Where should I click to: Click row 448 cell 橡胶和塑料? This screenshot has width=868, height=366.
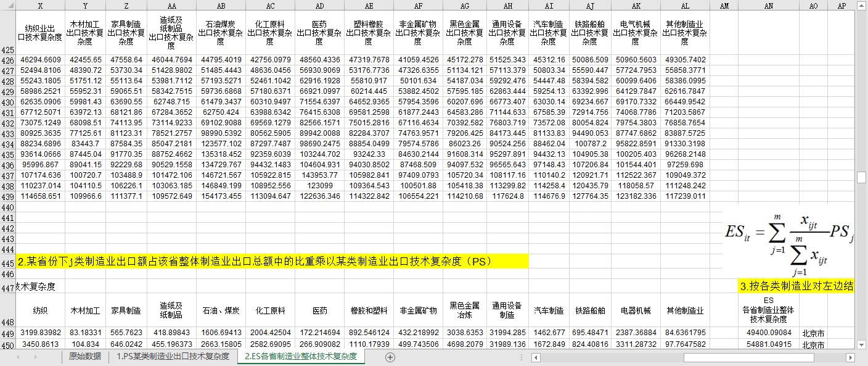(368, 310)
